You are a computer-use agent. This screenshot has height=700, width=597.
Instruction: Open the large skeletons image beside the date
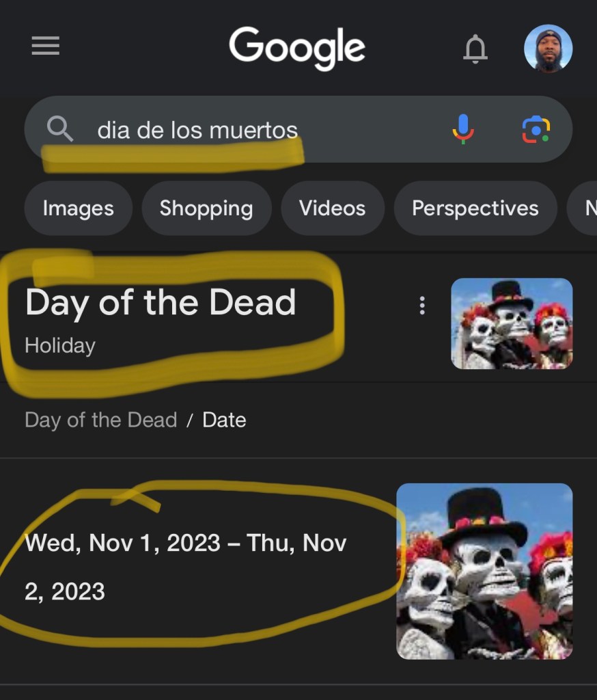(484, 571)
